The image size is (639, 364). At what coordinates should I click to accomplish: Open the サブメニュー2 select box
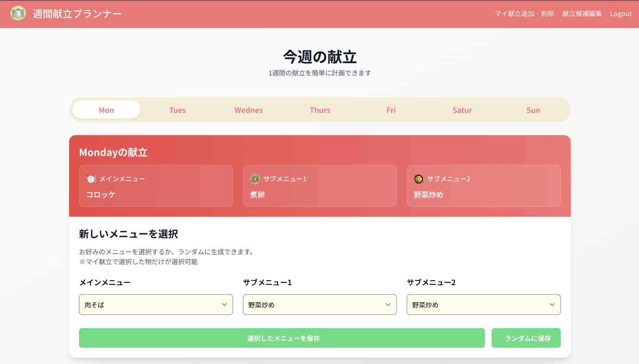click(483, 305)
